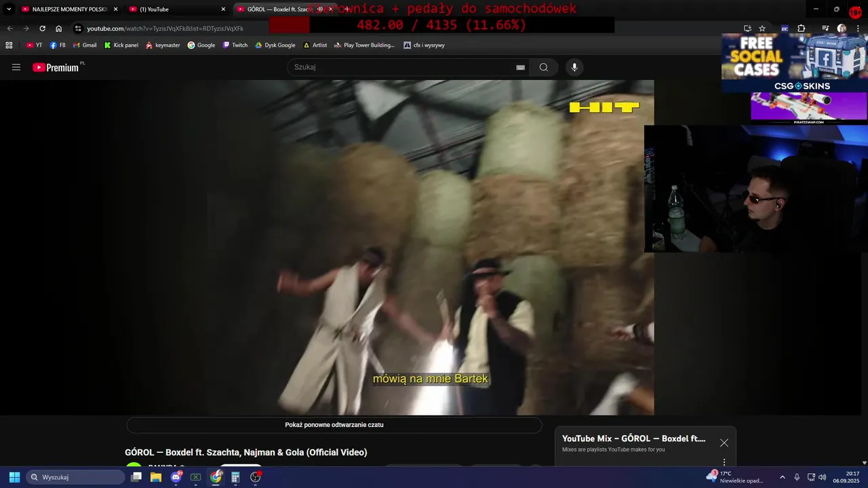The image size is (868, 488).
Task: Click the address bar URL
Action: click(x=165, y=28)
